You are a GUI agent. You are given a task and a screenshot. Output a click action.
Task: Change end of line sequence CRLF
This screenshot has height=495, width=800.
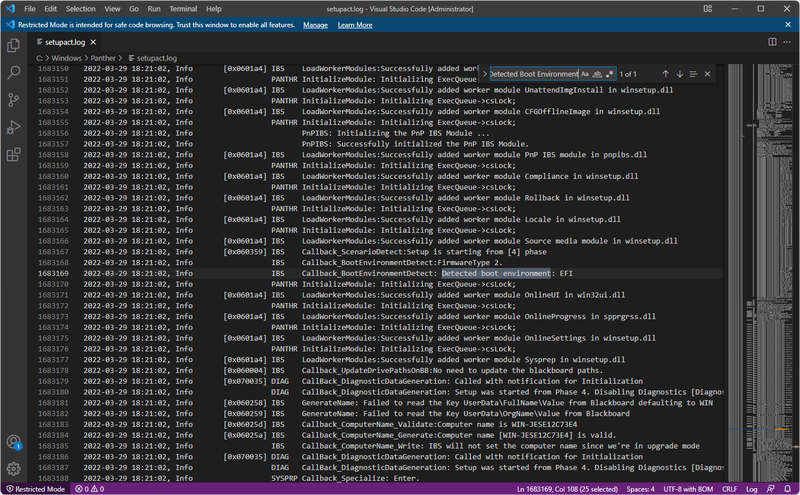(729, 489)
